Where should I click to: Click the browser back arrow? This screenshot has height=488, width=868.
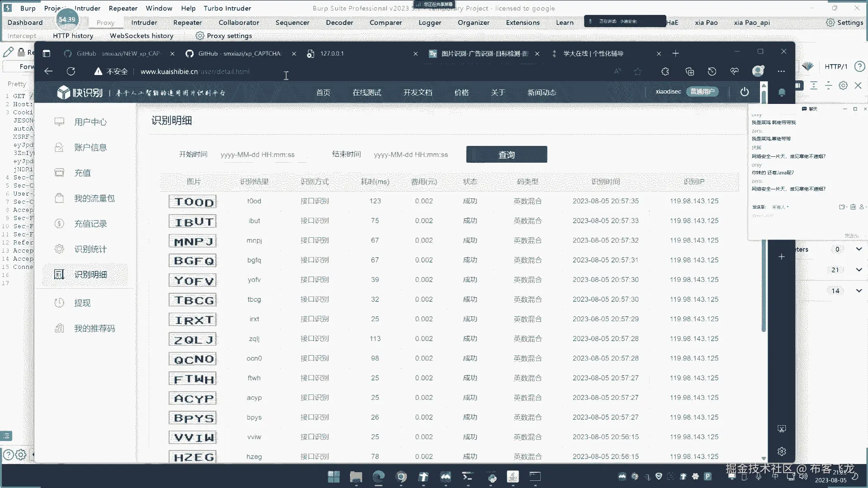tap(48, 71)
